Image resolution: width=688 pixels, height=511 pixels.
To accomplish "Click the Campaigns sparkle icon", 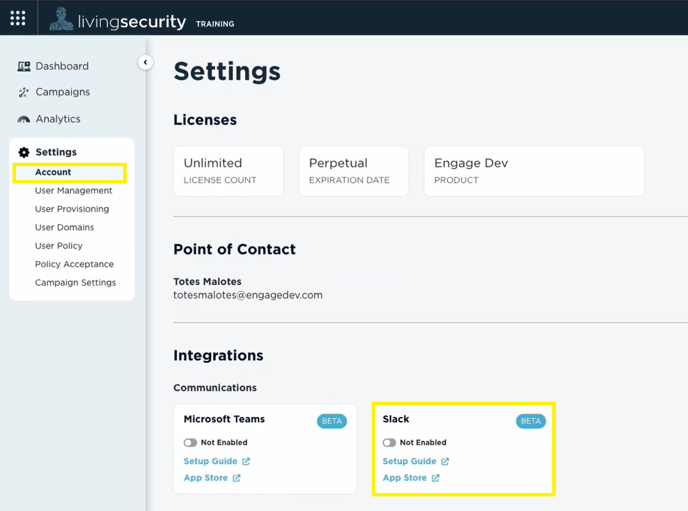I will [23, 92].
